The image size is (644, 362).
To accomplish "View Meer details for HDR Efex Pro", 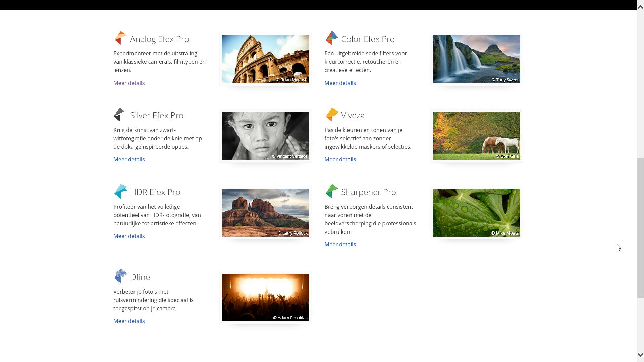I will [129, 236].
